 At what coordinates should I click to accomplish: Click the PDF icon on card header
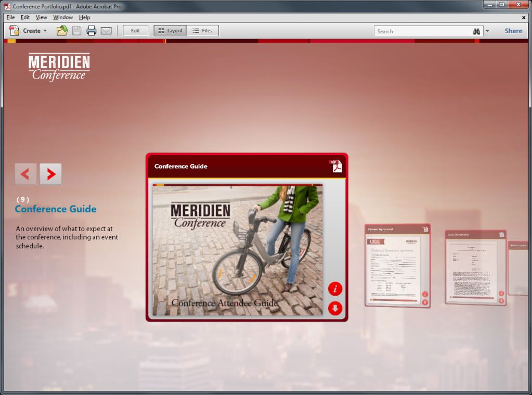click(336, 166)
